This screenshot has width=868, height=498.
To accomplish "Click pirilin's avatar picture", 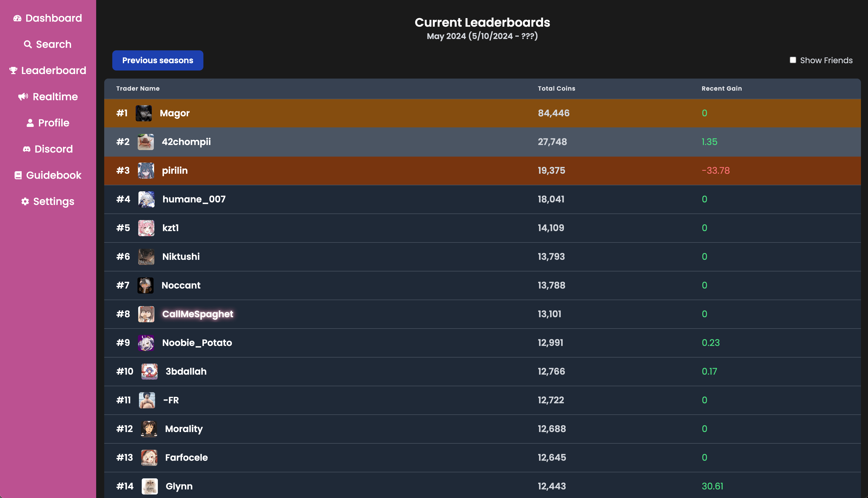I will pyautogui.click(x=146, y=171).
